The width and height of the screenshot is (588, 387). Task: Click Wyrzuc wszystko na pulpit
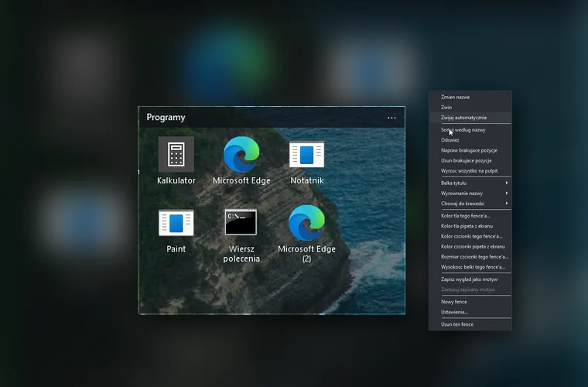(470, 170)
